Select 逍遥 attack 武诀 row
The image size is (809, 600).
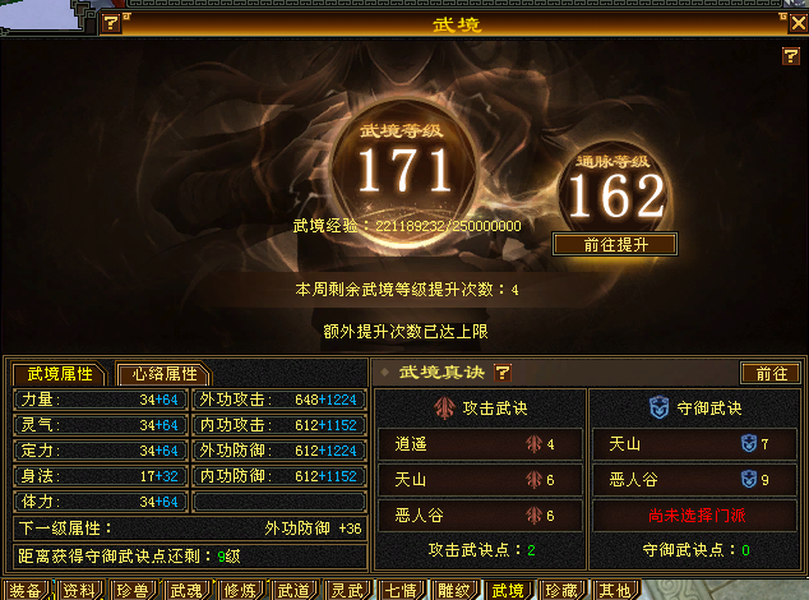tap(480, 444)
